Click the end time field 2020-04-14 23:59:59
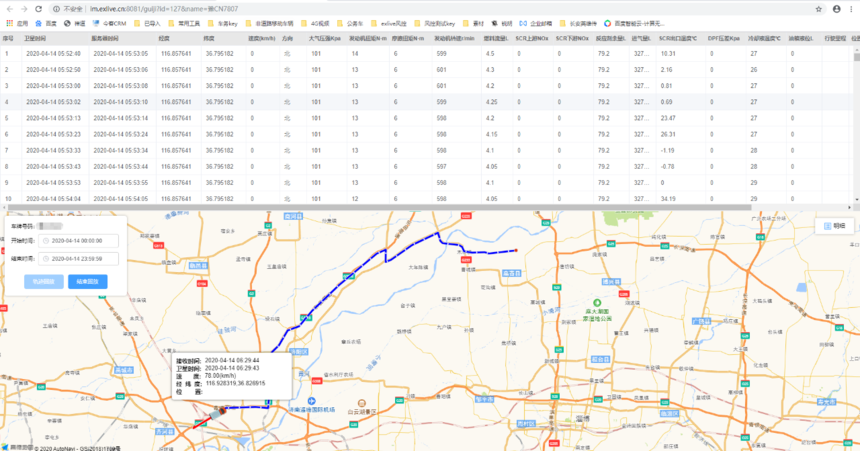Image resolution: width=860 pixels, height=451 pixels. tap(78, 258)
